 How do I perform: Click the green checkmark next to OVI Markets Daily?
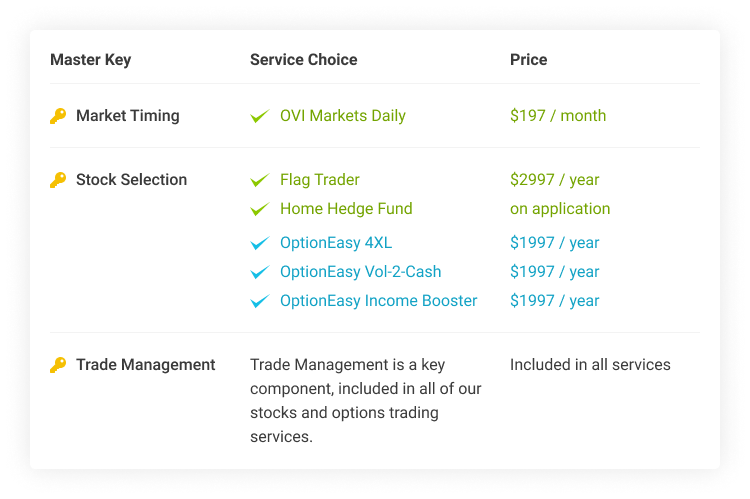point(260,116)
